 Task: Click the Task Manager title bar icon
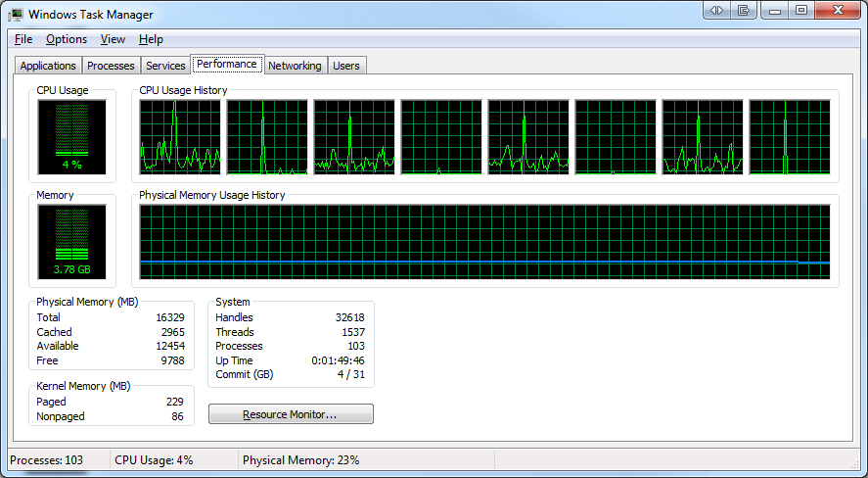point(16,15)
